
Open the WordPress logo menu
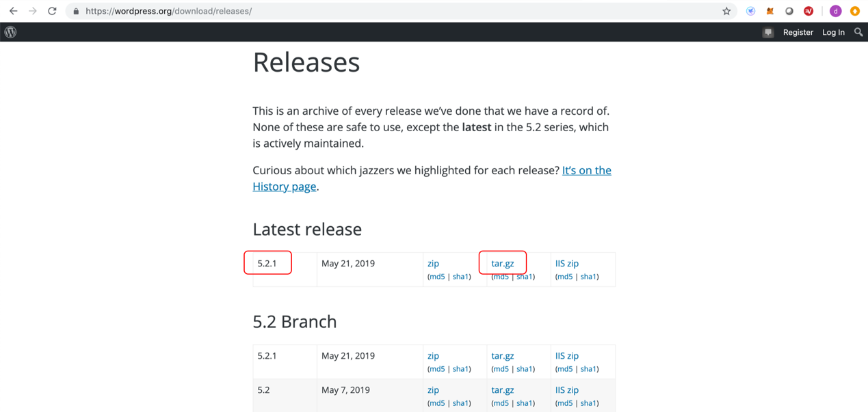[10, 32]
